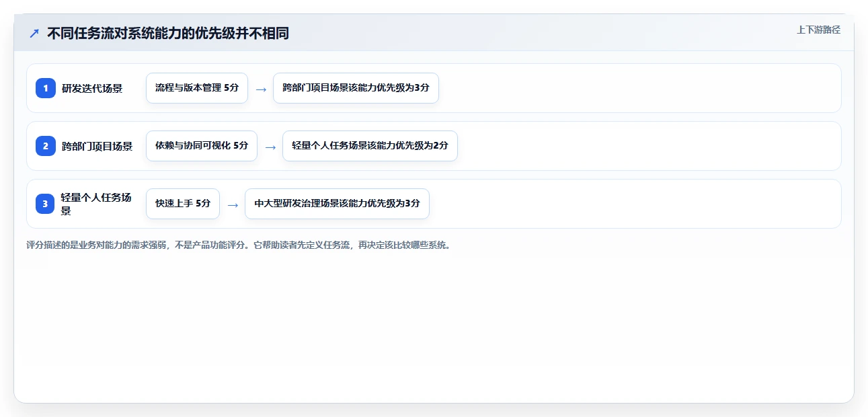Screen dimensions: 868x417
Task: Click the 跨部门项目场景 row label
Action: pos(97,146)
